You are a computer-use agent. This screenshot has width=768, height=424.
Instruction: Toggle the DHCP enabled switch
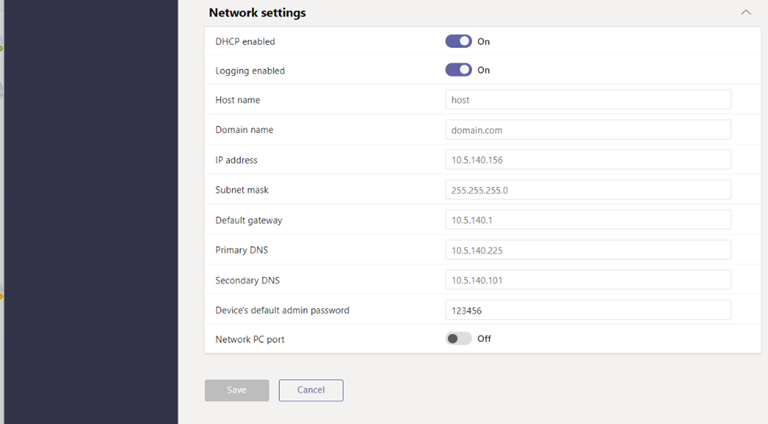click(458, 42)
